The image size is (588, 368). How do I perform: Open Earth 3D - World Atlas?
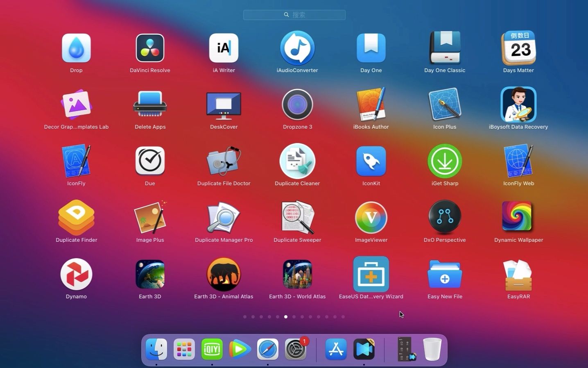click(x=297, y=274)
